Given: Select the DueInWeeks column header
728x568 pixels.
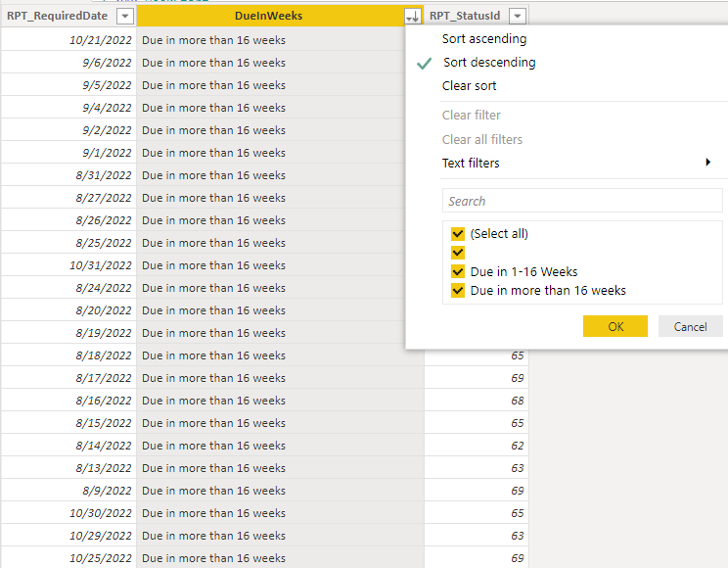Looking at the screenshot, I should (268, 16).
